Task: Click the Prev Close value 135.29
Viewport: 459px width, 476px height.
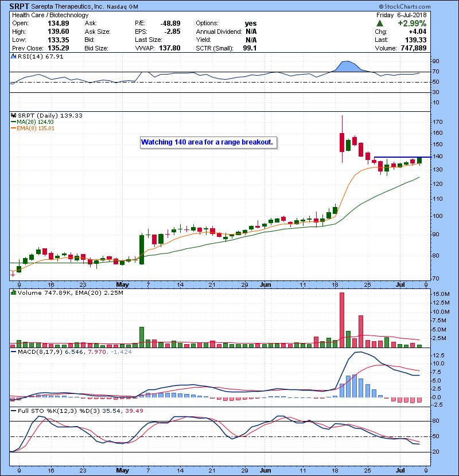Action: (59, 48)
